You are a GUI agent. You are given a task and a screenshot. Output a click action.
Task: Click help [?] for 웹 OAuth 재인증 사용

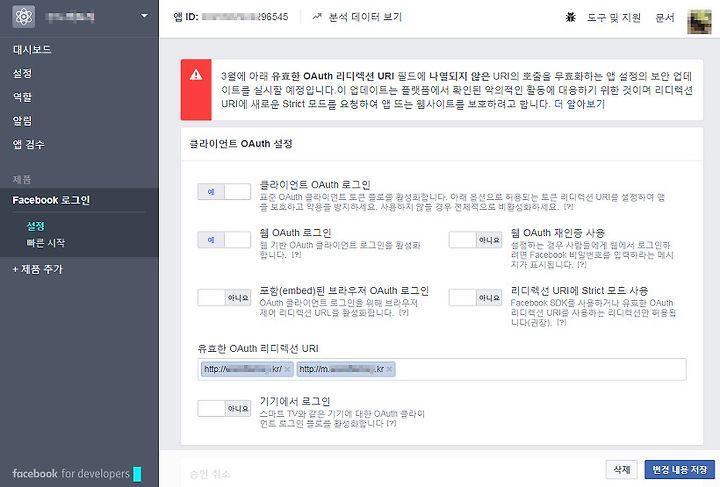click(x=582, y=265)
